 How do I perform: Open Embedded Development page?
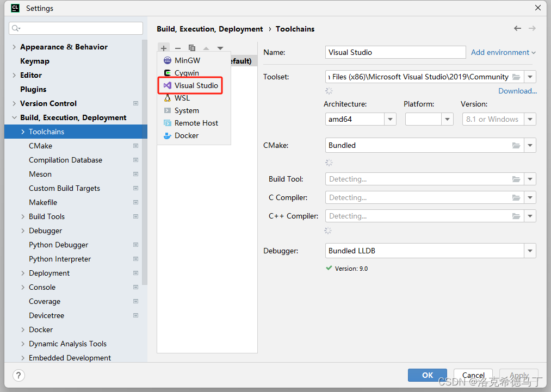pyautogui.click(x=70, y=358)
